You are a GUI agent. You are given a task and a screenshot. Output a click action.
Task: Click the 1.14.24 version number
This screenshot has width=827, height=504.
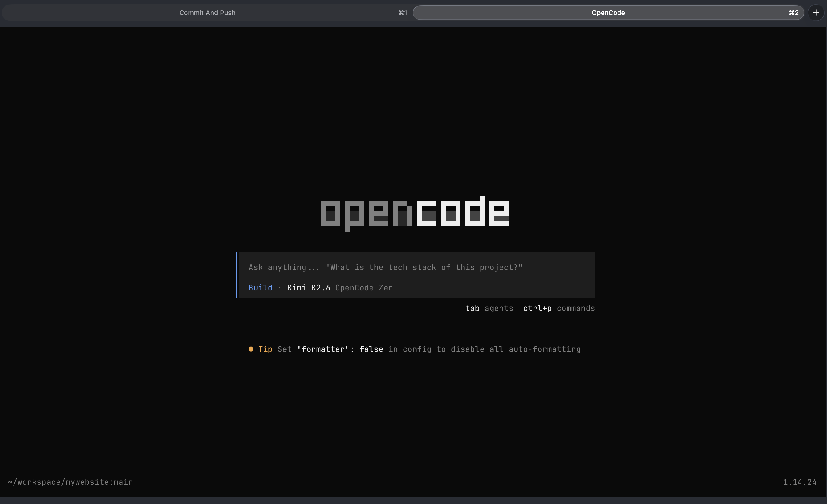[x=800, y=482]
